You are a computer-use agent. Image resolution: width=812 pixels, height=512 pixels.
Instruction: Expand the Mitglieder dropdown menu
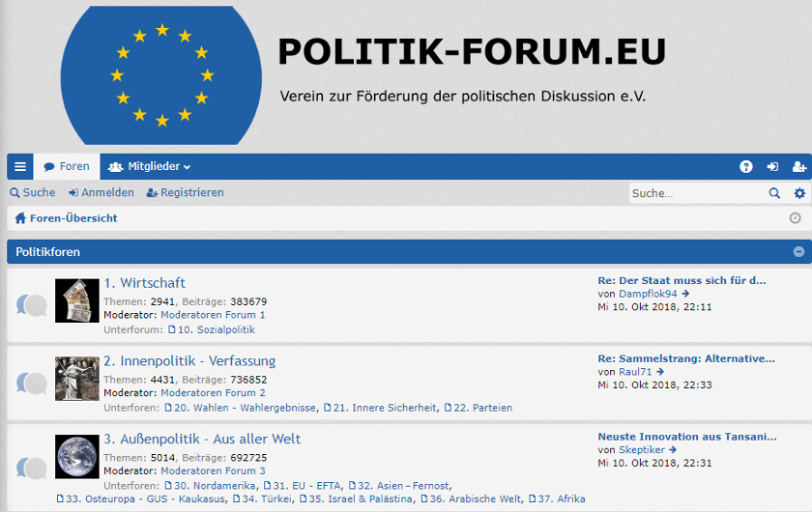[x=149, y=167]
